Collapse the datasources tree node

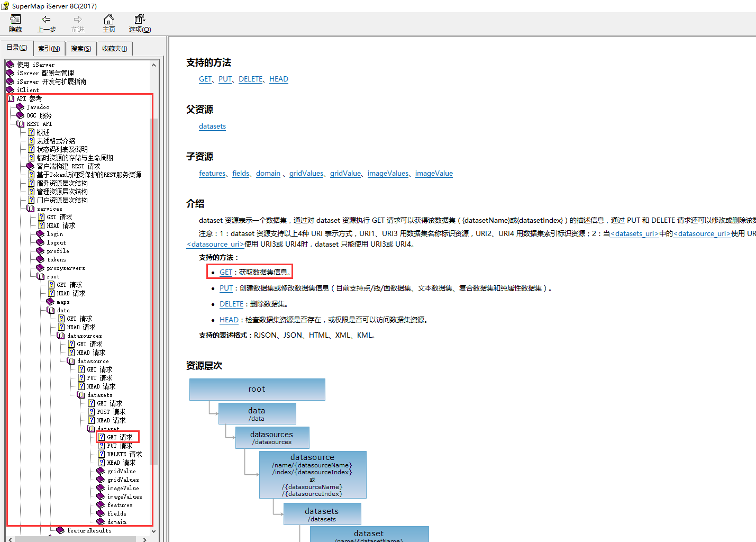point(61,336)
